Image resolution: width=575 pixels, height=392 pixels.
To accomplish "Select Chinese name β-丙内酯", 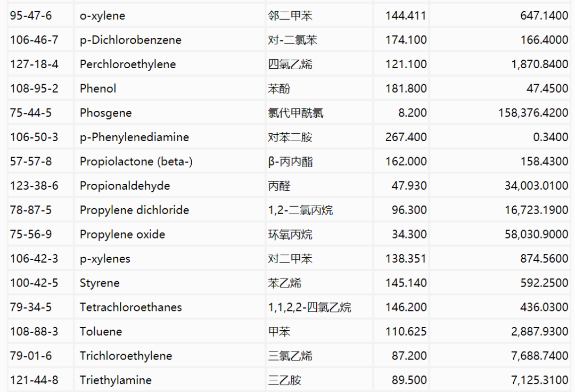I will (290, 161).
